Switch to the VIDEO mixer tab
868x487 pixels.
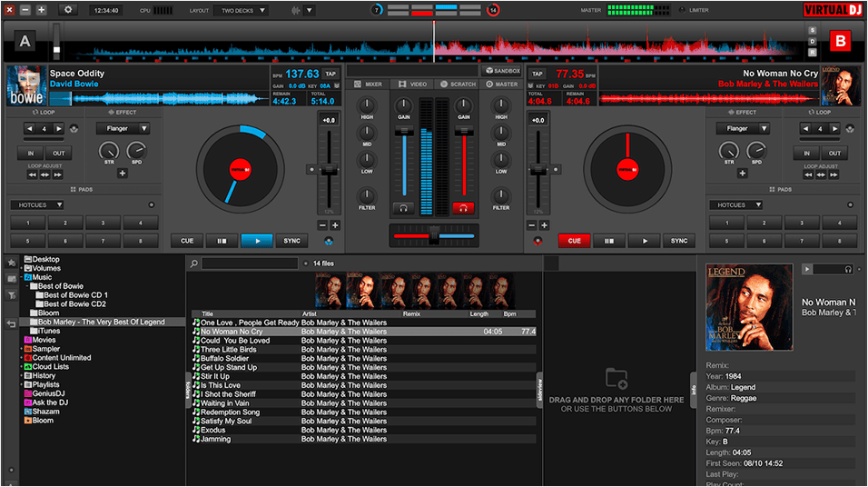point(413,84)
